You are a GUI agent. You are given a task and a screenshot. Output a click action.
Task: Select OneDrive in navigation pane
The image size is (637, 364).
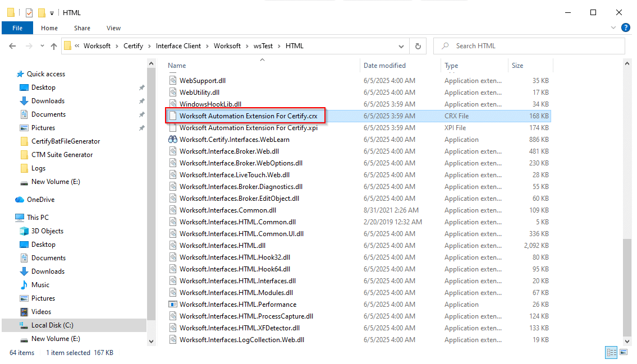point(40,199)
